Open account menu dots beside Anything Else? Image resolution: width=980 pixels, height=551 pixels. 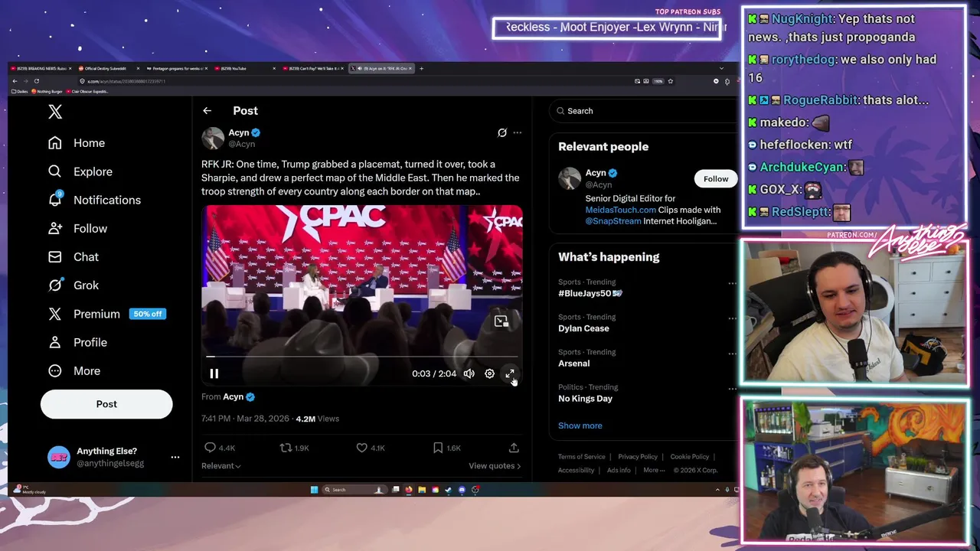click(175, 457)
